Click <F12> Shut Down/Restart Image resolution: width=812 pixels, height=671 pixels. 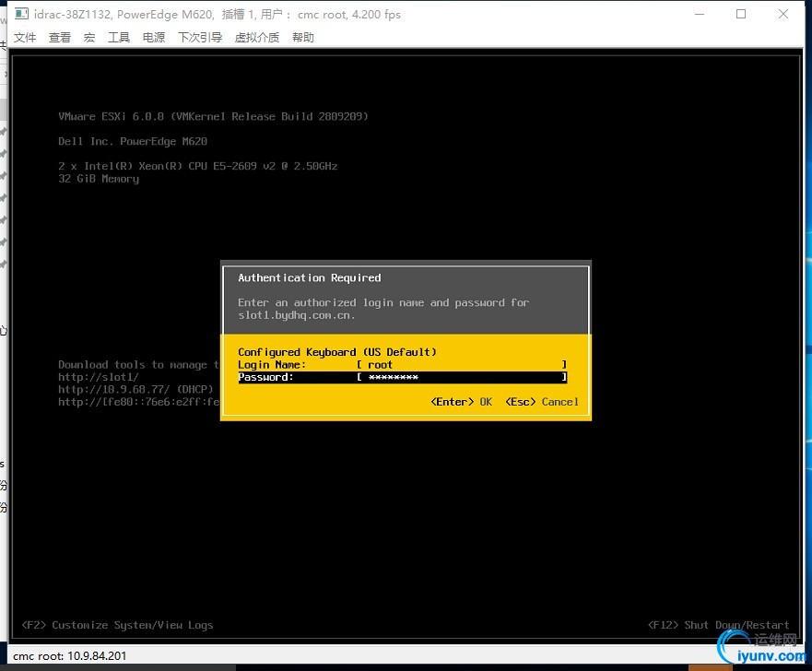[719, 625]
